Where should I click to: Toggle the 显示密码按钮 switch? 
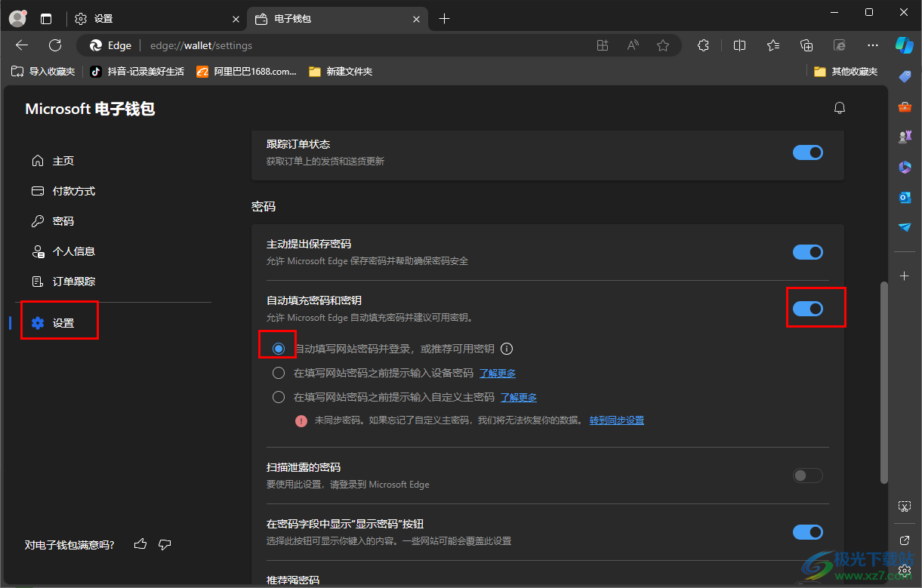click(x=808, y=532)
